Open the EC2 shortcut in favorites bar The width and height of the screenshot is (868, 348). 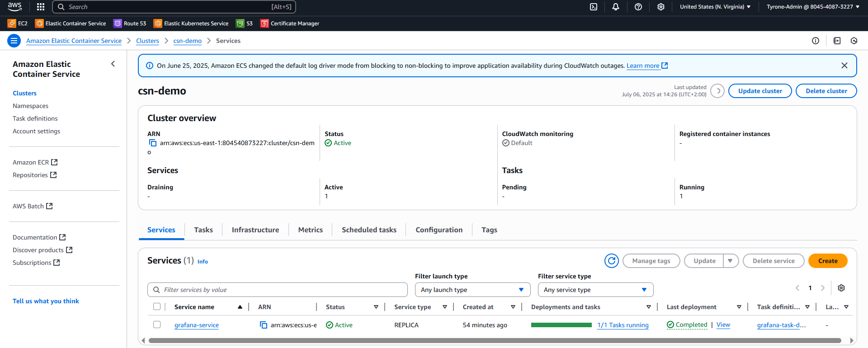point(18,24)
